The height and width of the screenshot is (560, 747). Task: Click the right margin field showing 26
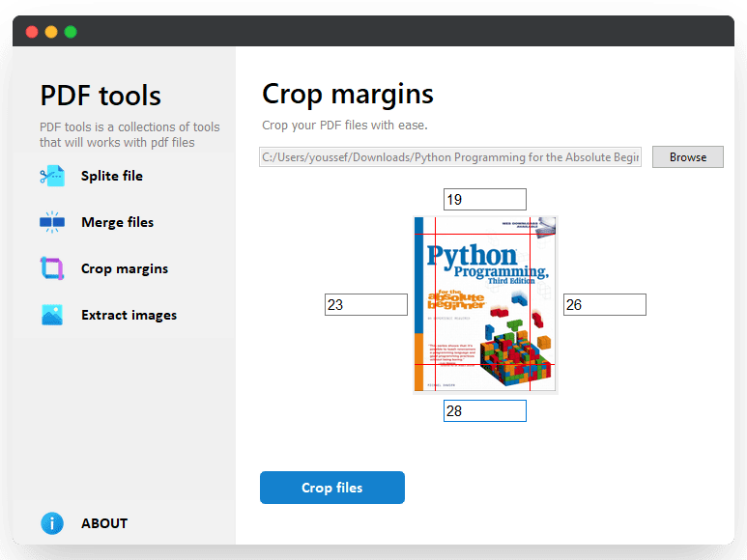tap(604, 305)
